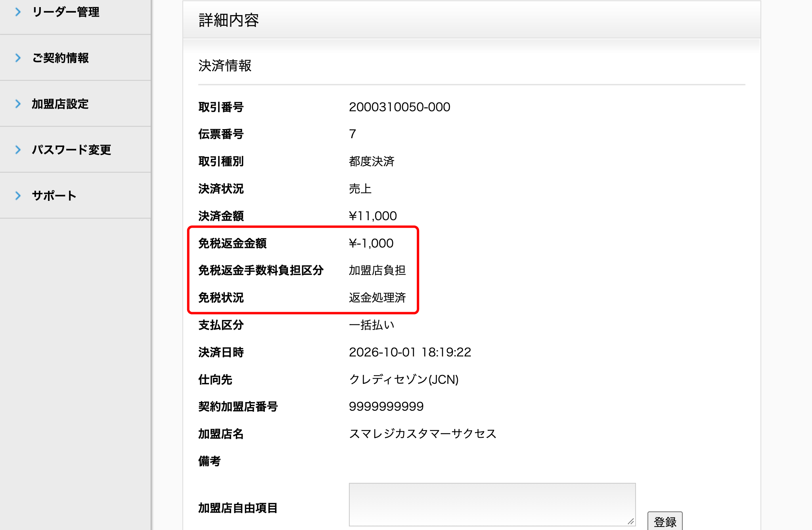The image size is (812, 530).
Task: Click chevron icon beside 加盟店設定
Action: click(x=18, y=104)
